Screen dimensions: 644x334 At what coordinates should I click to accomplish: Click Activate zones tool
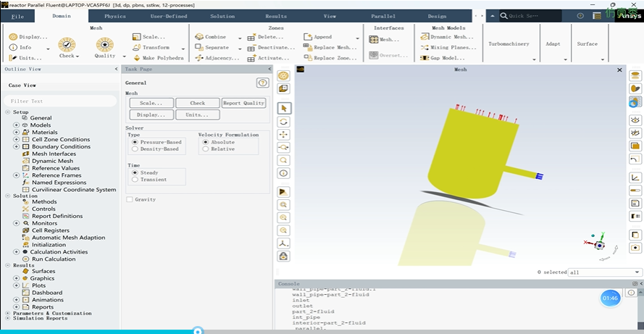point(269,58)
